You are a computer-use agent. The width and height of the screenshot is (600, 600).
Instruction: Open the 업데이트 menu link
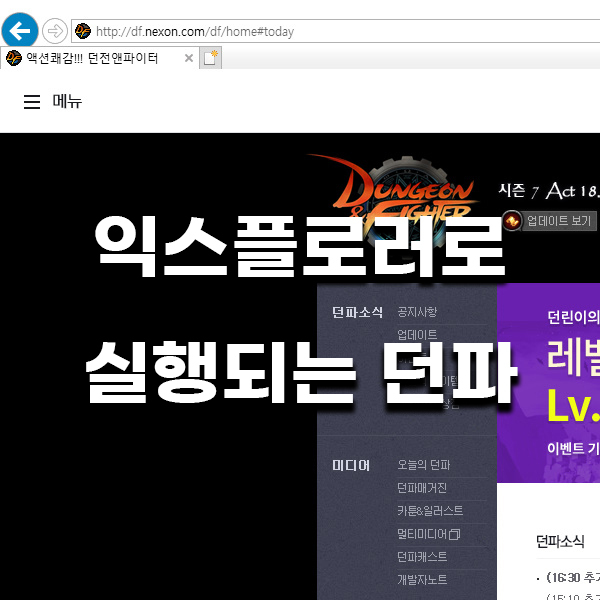pyautogui.click(x=417, y=335)
